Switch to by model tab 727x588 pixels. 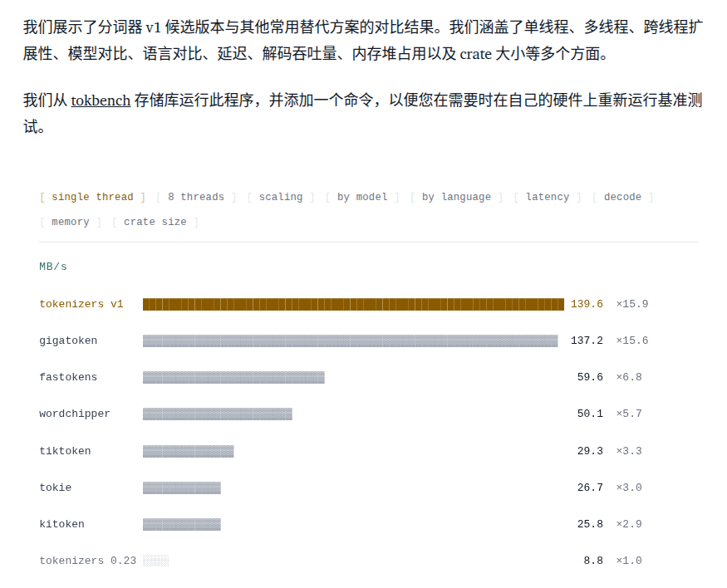point(362,197)
